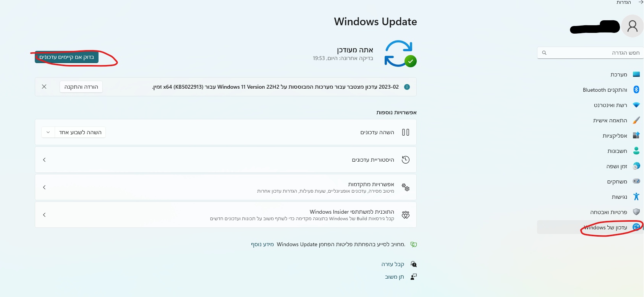The image size is (644, 297).
Task: Click the השהה לשבוע אחד pause button
Action: click(x=80, y=132)
